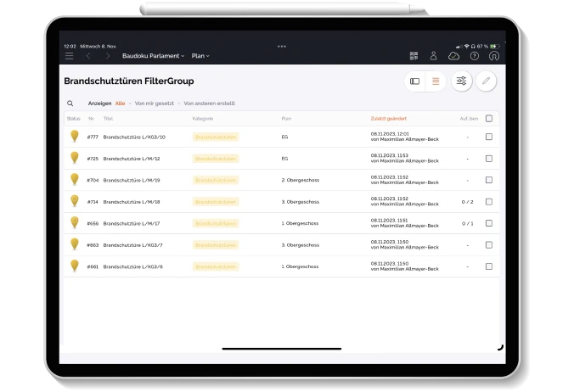This screenshot has height=392, width=574.
Task: Open the Plan dropdown in top bar
Action: (200, 56)
